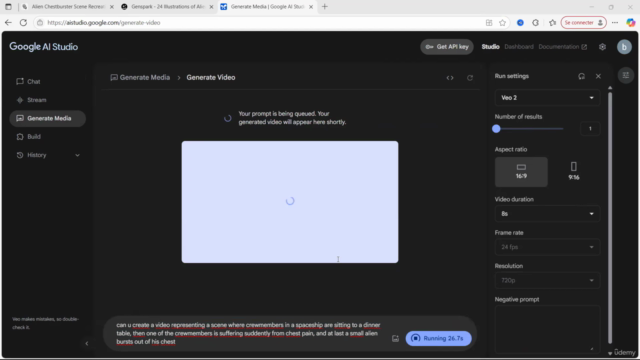640x360 pixels.
Task: Show code with the get code icon
Action: click(450, 78)
